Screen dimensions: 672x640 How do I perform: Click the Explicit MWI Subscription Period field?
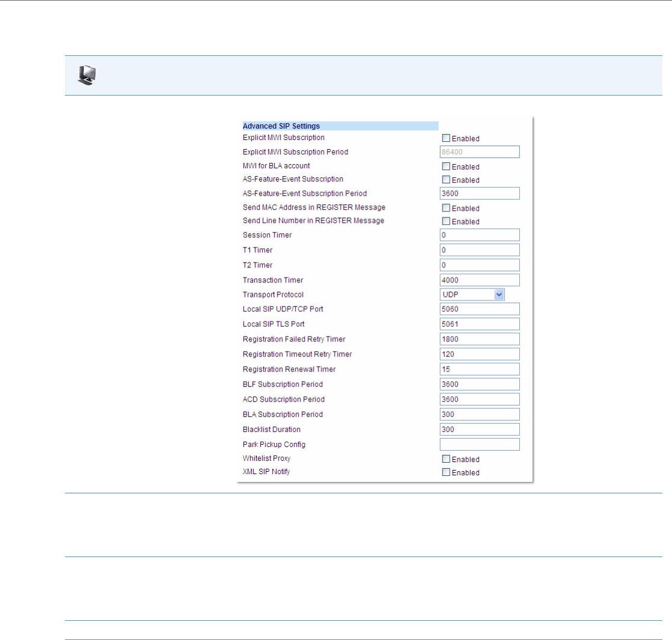tap(480, 151)
